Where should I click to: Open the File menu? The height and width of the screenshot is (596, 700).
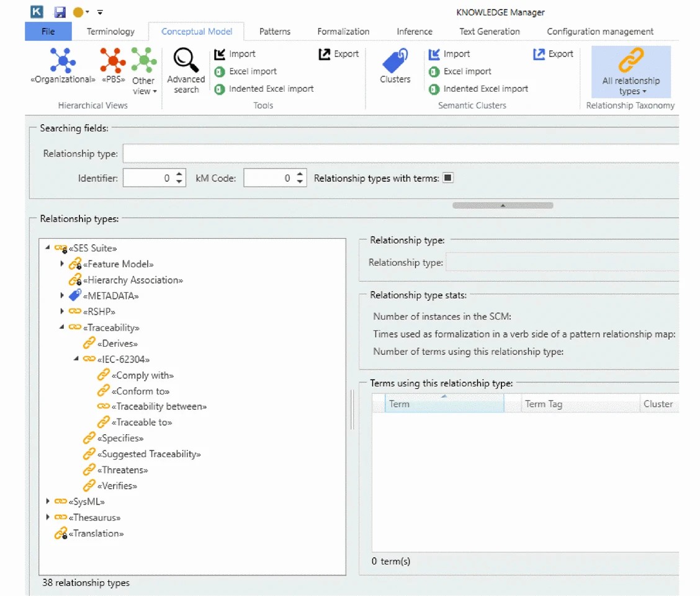[48, 31]
